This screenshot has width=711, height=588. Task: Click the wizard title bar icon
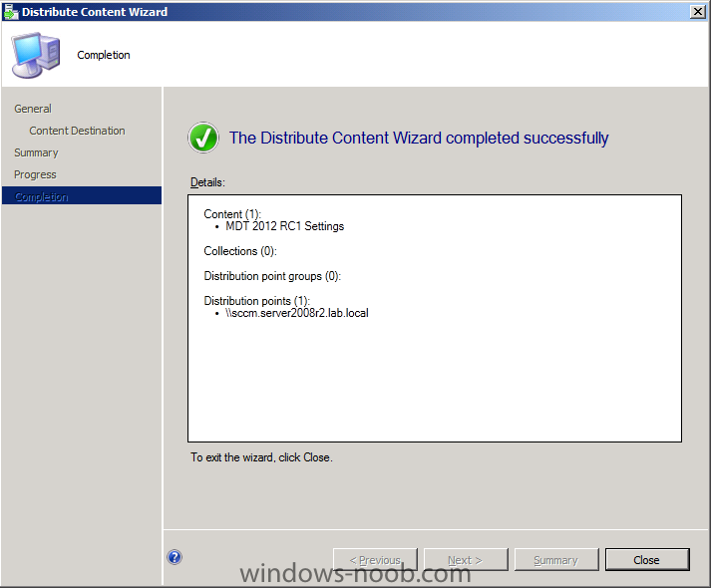(x=10, y=12)
